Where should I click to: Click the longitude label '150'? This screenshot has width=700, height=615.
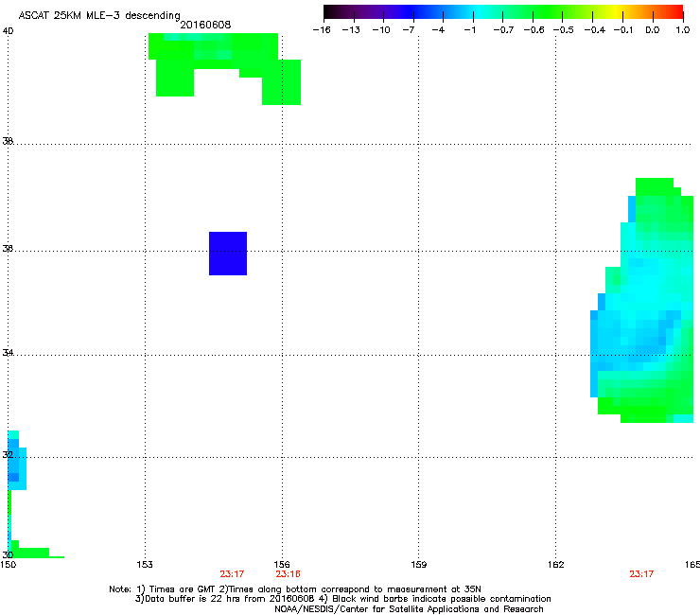point(8,565)
